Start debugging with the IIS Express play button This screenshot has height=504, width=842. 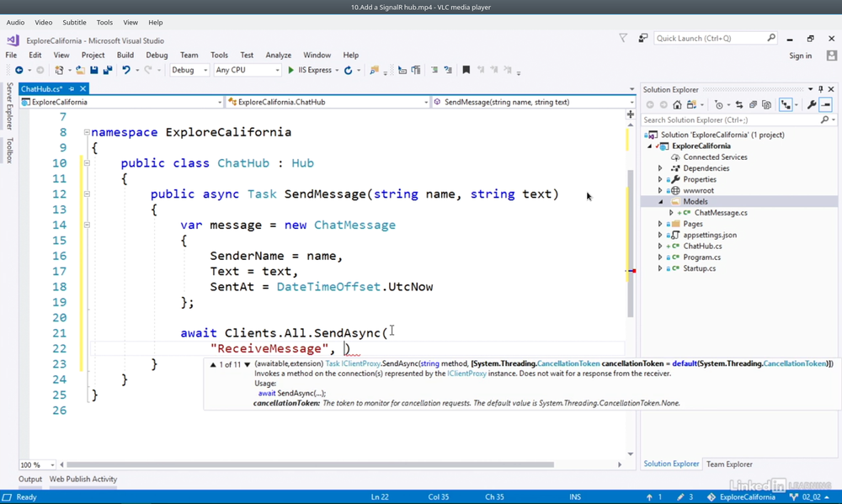[291, 71]
